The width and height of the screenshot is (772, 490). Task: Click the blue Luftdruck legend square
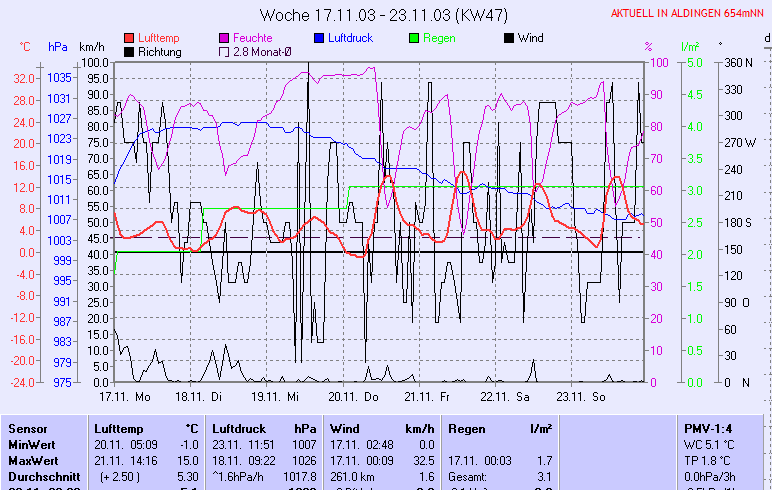pos(320,38)
